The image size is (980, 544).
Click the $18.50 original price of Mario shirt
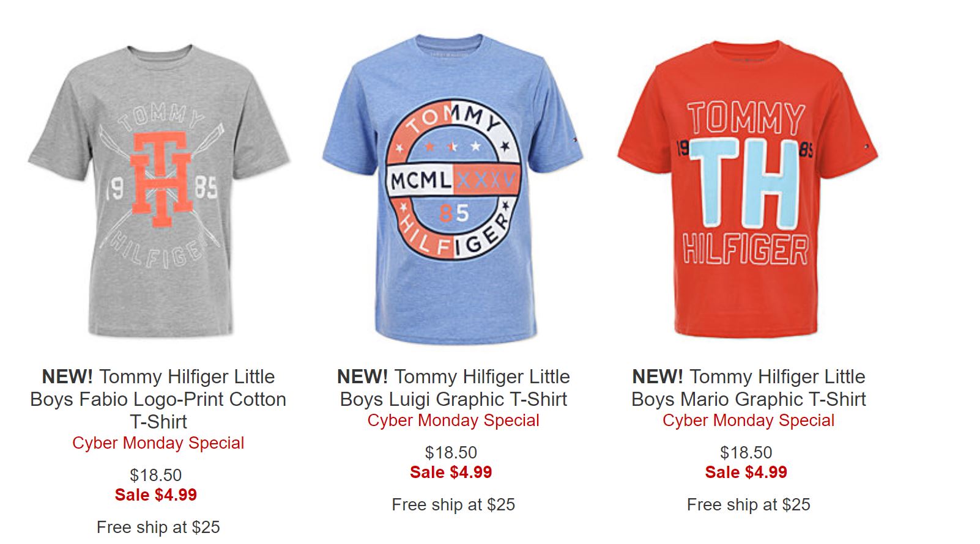pyautogui.click(x=746, y=452)
